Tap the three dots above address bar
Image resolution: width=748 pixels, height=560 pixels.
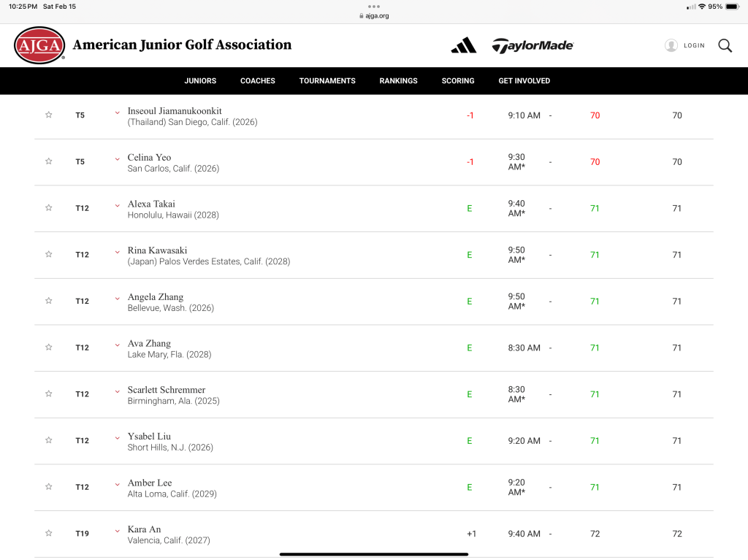click(x=374, y=7)
